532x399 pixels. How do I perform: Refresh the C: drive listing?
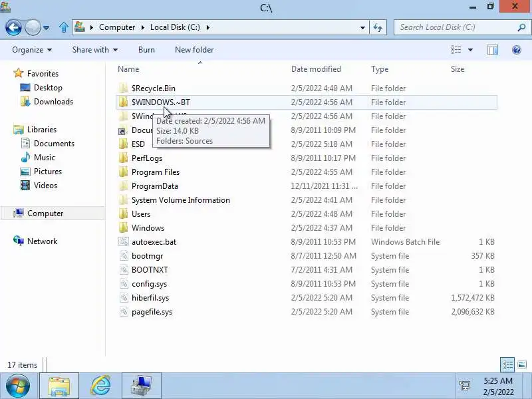pyautogui.click(x=378, y=27)
